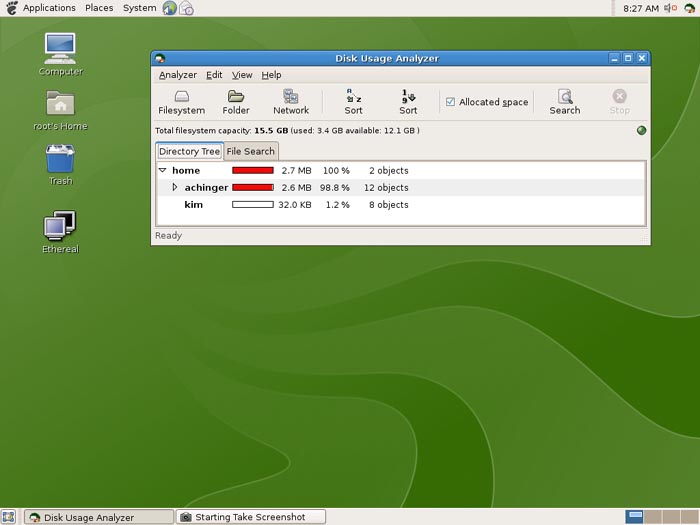Image resolution: width=700 pixels, height=525 pixels.
Task: Select the kim directory row
Action: point(194,205)
